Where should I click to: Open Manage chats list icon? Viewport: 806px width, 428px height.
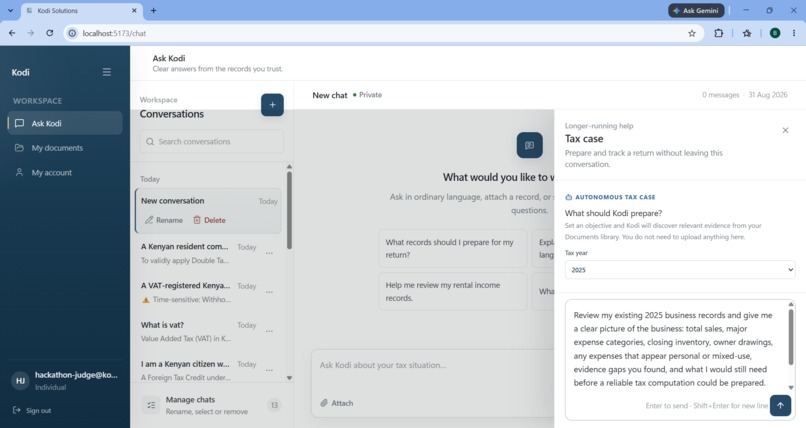151,405
